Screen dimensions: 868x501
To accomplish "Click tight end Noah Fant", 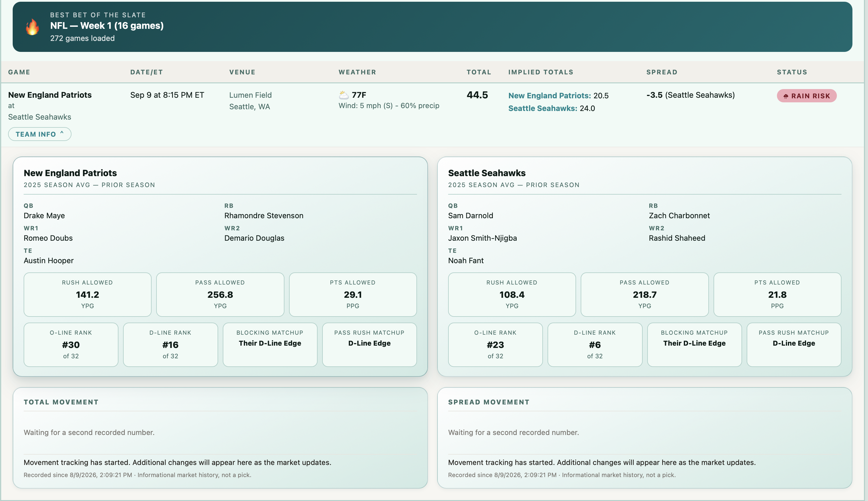I will click(x=466, y=261).
